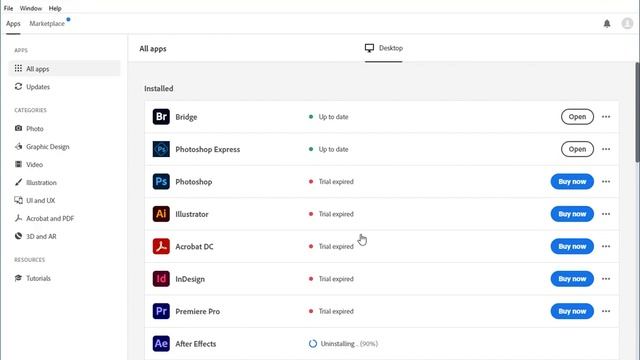Screen dimensions: 640x360
Task: Open notifications bell icon
Action: tap(607, 24)
